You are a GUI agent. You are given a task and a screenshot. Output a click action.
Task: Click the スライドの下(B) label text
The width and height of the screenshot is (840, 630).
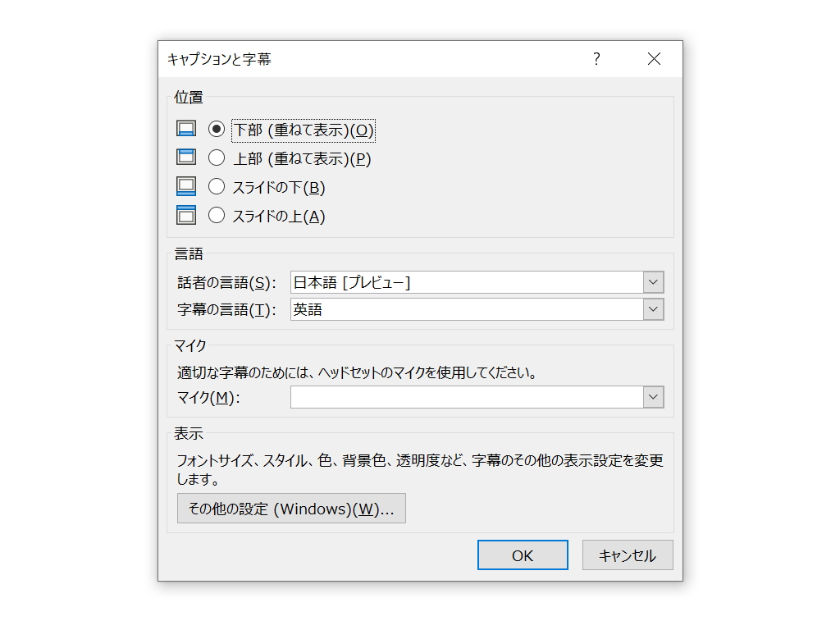coord(279,188)
